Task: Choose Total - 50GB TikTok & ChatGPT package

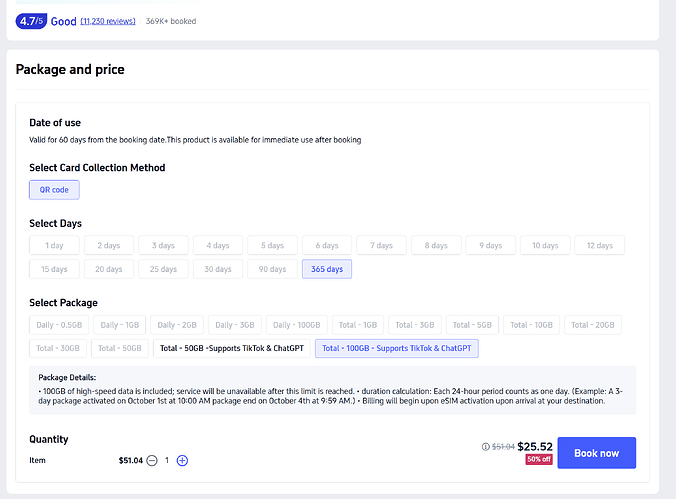Action: [x=231, y=348]
